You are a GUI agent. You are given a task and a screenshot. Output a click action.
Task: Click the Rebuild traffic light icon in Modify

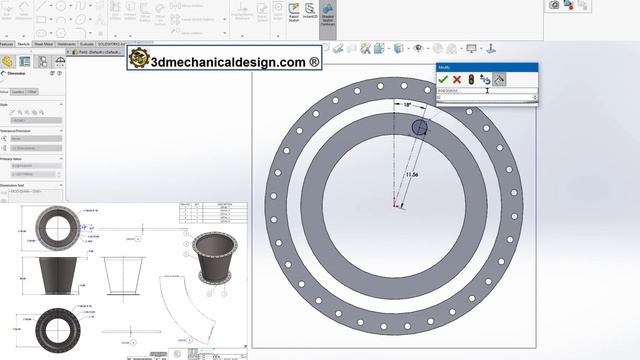click(x=471, y=80)
